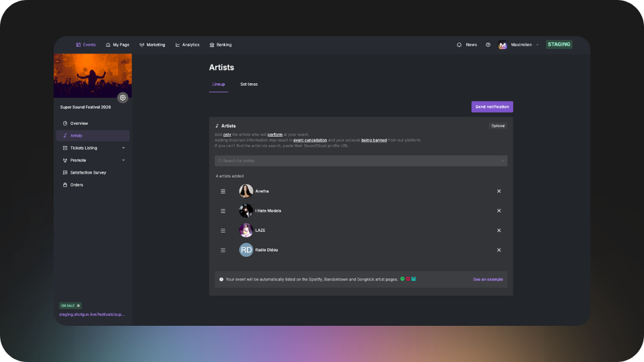This screenshot has width=644, height=362.
Task: Go to My Page in top navigation
Action: [117, 45]
